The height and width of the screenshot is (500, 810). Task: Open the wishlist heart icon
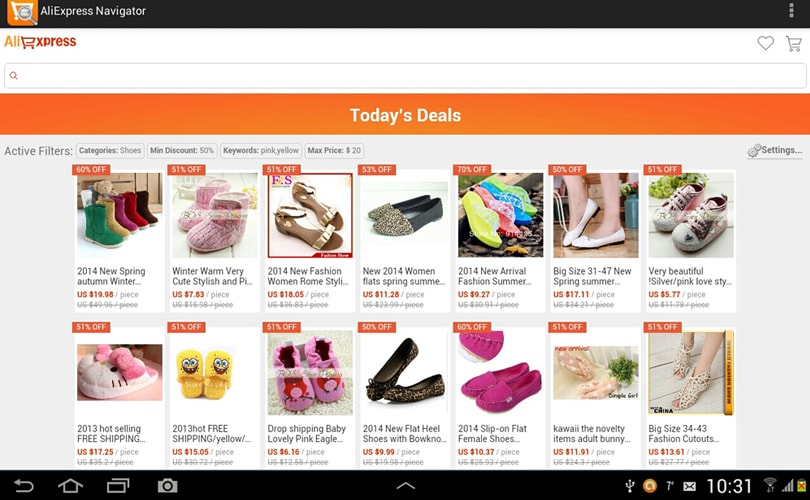click(x=765, y=43)
